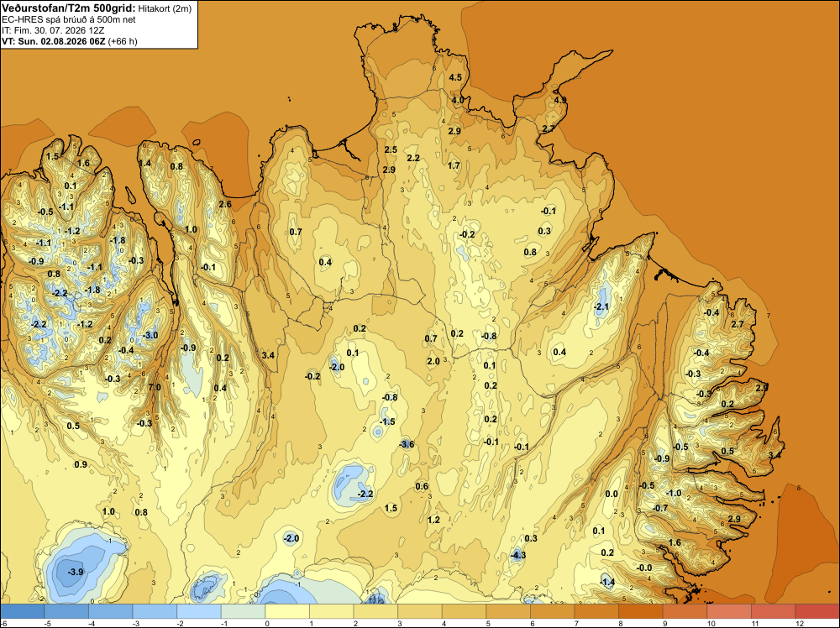This screenshot has width=840, height=628.
Task: Select the 4.5 temperature value
Action: tap(455, 77)
